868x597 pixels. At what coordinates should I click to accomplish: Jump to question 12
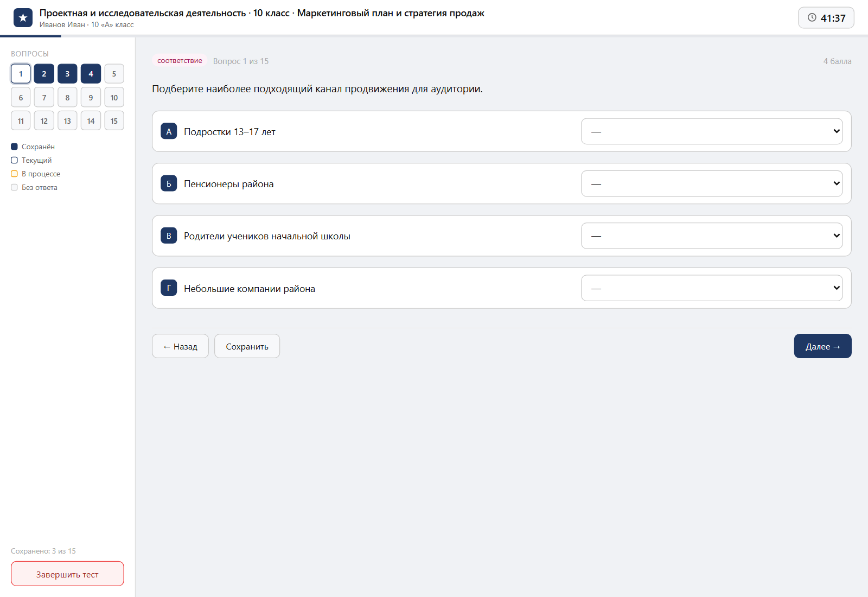44,120
